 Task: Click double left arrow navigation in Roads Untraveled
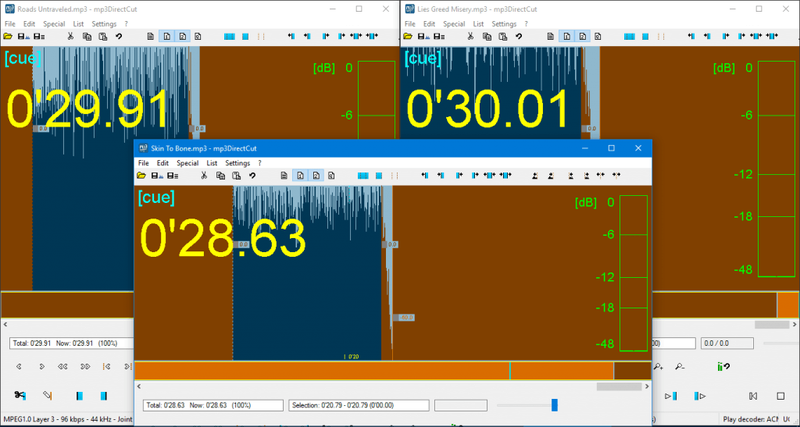[63, 366]
